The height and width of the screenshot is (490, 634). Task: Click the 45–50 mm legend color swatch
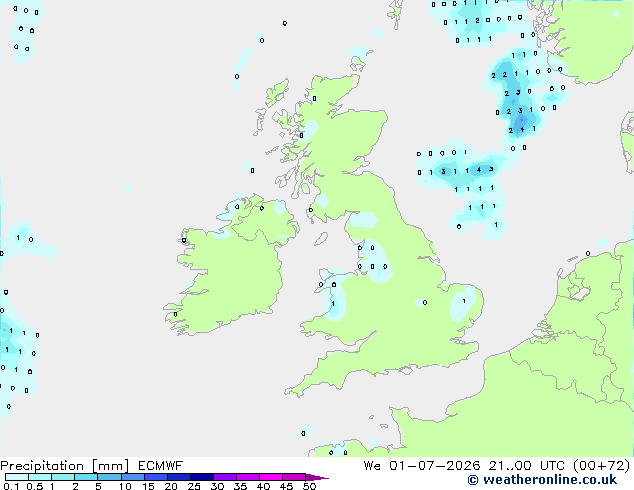294,477
